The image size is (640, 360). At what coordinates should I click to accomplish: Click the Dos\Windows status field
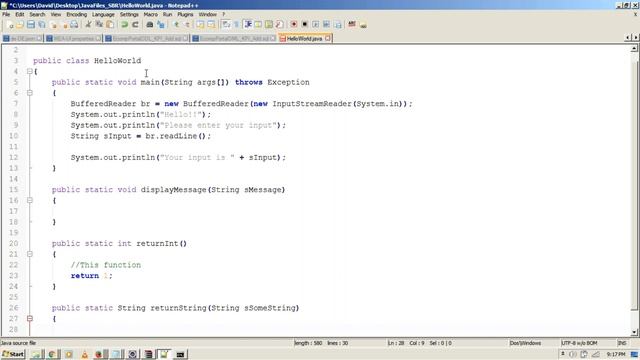point(525,343)
